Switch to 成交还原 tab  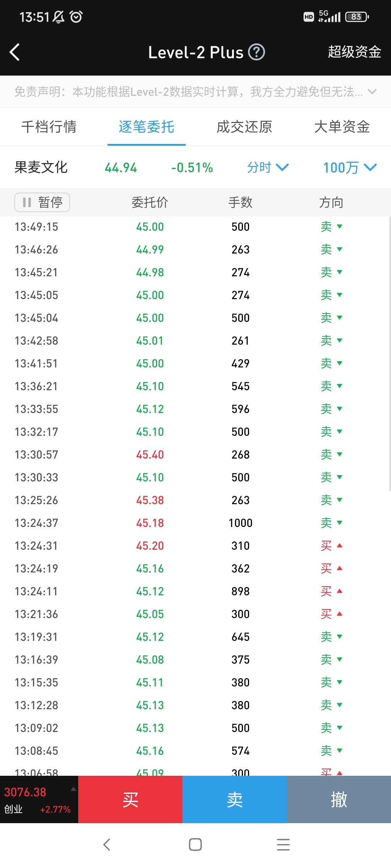tap(244, 127)
